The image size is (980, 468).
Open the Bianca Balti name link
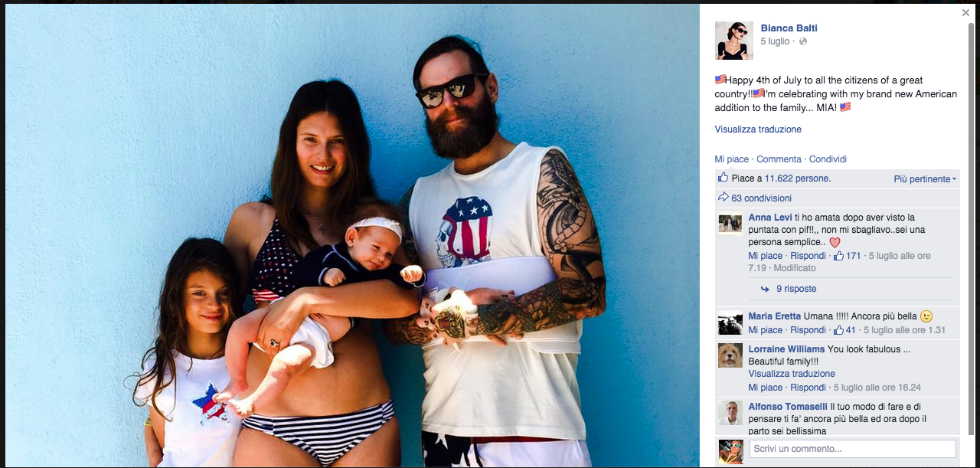coord(789,28)
